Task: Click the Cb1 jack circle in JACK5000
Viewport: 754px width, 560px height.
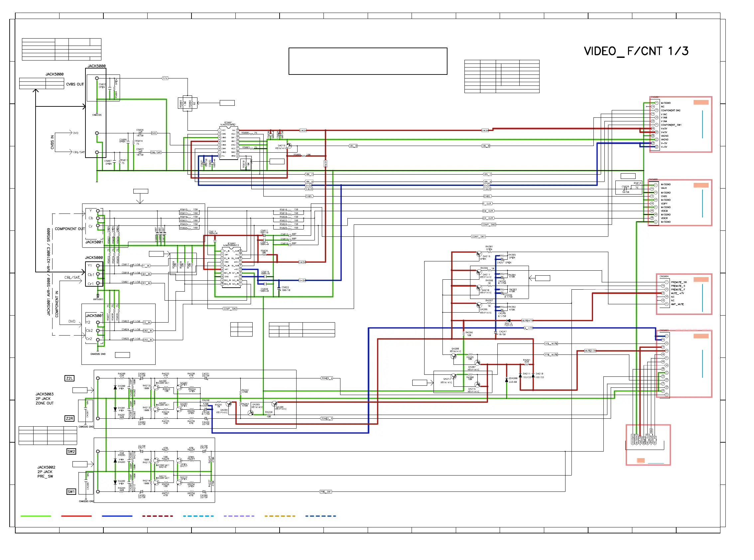Action: pyautogui.click(x=98, y=274)
